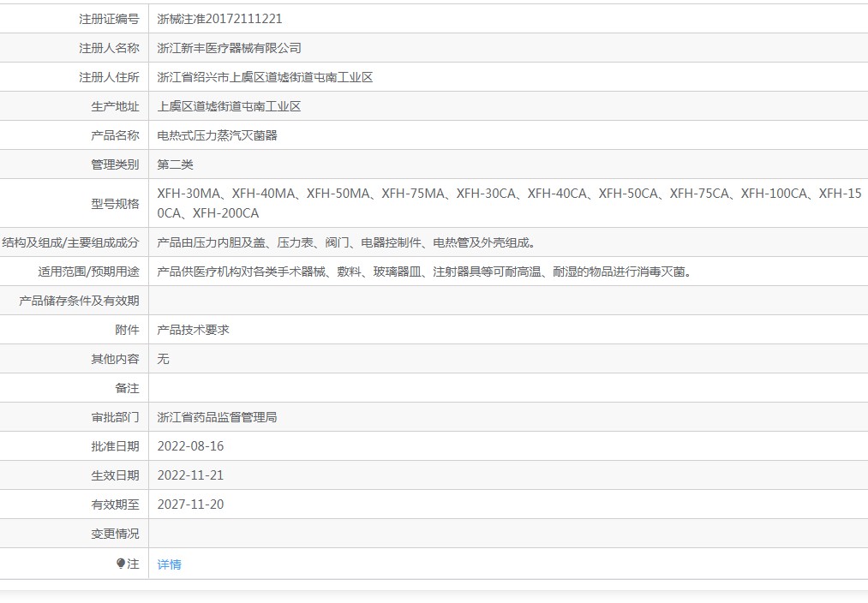Screen dimensions: 868x603
Task: Click the 生产地址 label
Action: click(115, 106)
